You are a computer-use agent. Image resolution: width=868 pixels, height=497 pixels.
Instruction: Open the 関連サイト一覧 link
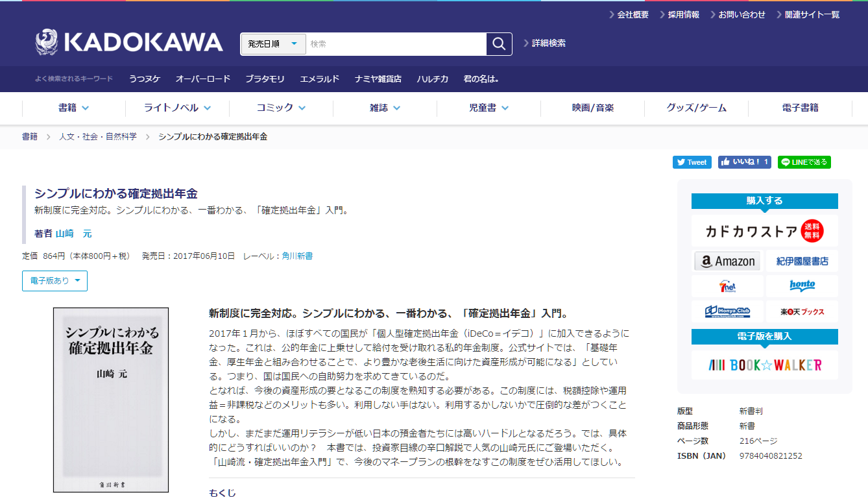812,14
